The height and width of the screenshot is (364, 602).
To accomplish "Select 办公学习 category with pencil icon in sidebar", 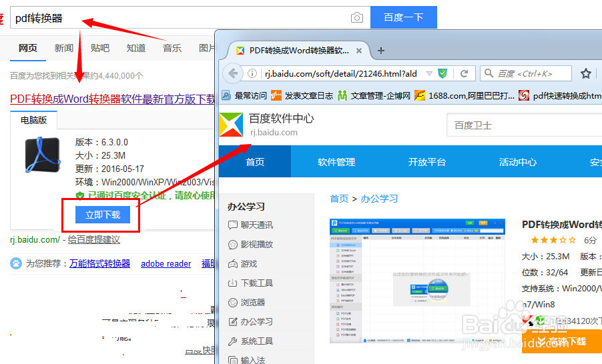I will pos(250,321).
